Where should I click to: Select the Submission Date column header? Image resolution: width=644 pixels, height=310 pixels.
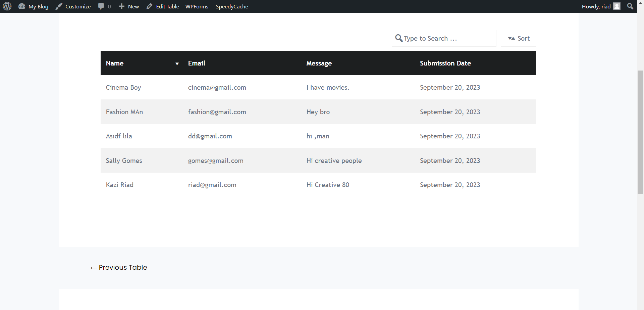tap(445, 63)
